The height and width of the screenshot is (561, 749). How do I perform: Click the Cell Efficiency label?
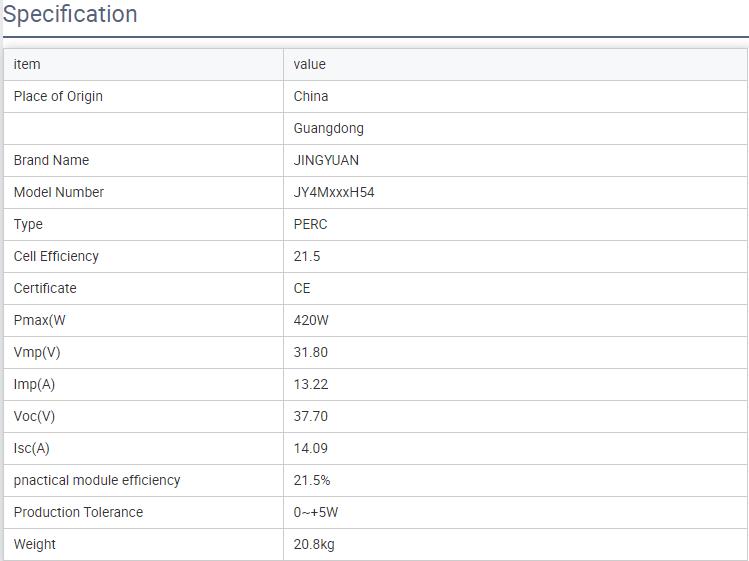pos(56,256)
